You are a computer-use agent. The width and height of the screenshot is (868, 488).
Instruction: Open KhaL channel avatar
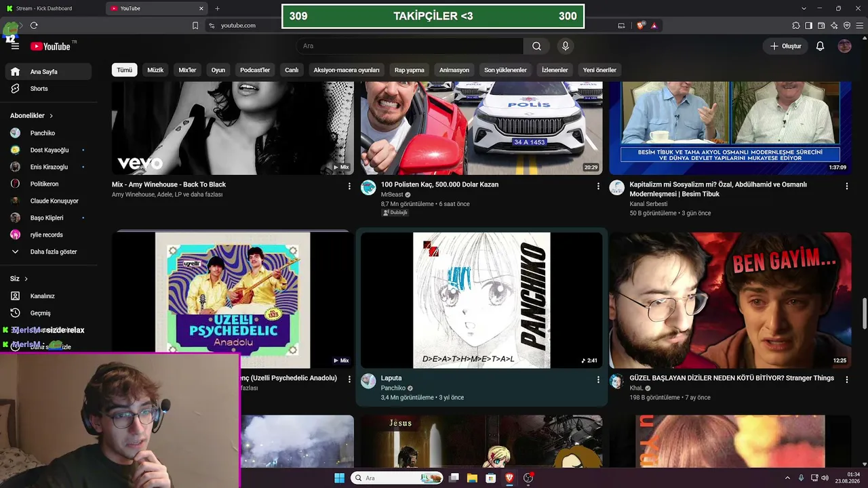point(616,381)
